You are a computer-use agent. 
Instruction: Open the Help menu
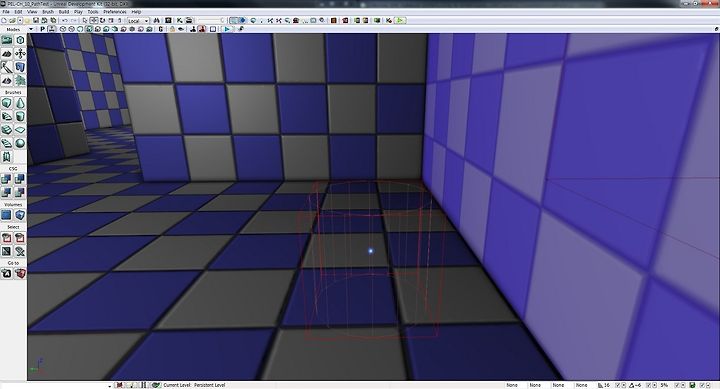[136, 12]
